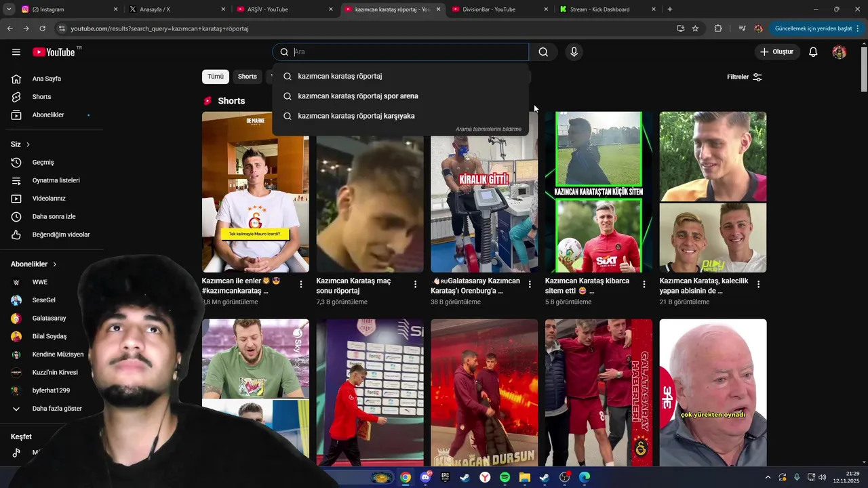
Task: Open Spotify from the taskbar
Action: pyautogui.click(x=505, y=477)
